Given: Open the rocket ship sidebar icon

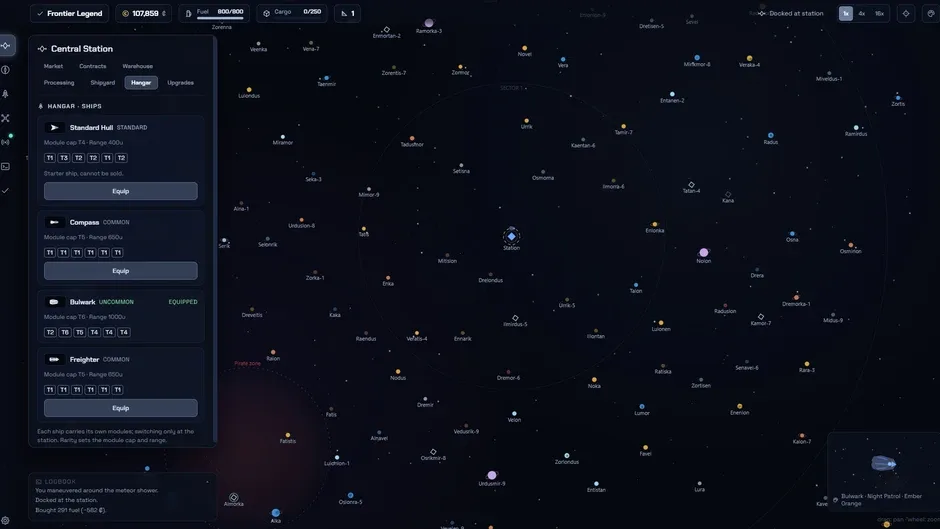Looking at the screenshot, I should pyautogui.click(x=5, y=94).
